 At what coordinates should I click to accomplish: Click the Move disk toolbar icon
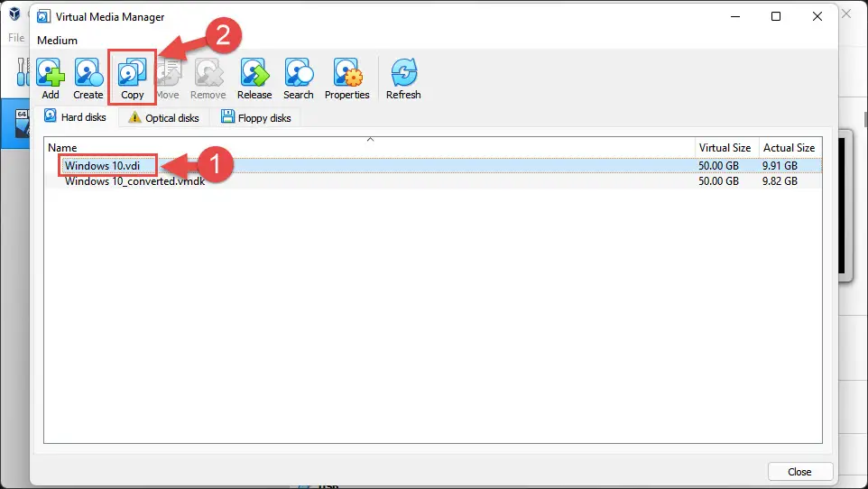coord(168,78)
